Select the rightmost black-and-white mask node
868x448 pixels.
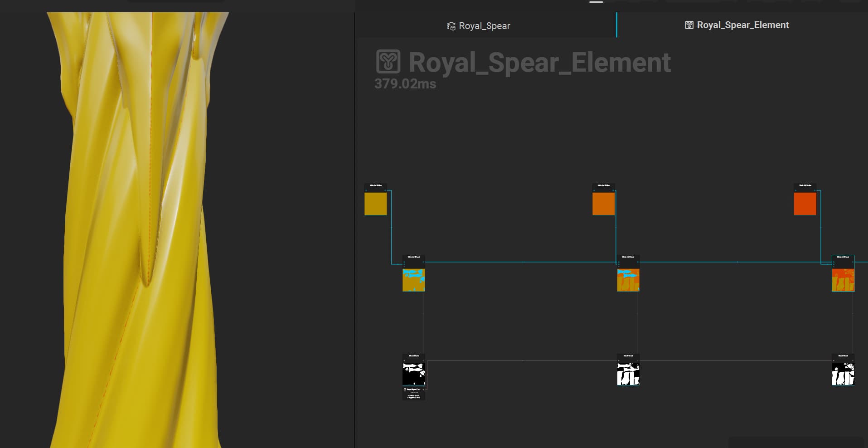pyautogui.click(x=843, y=374)
